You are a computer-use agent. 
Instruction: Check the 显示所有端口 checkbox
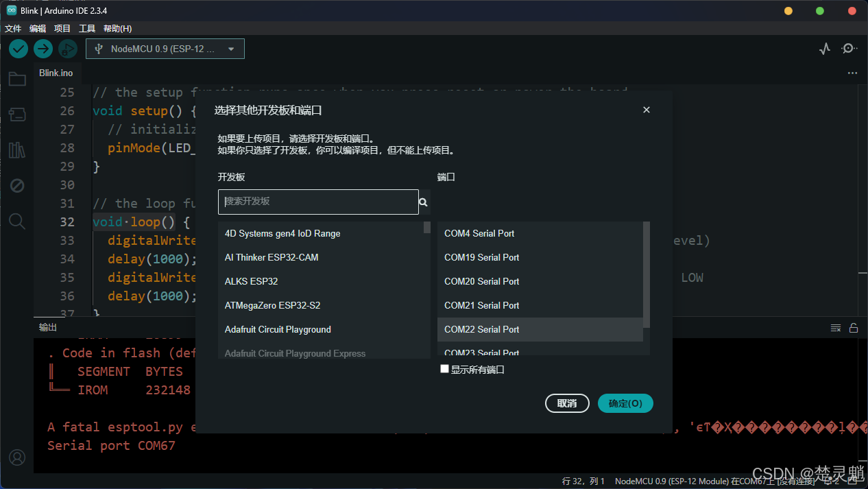444,369
